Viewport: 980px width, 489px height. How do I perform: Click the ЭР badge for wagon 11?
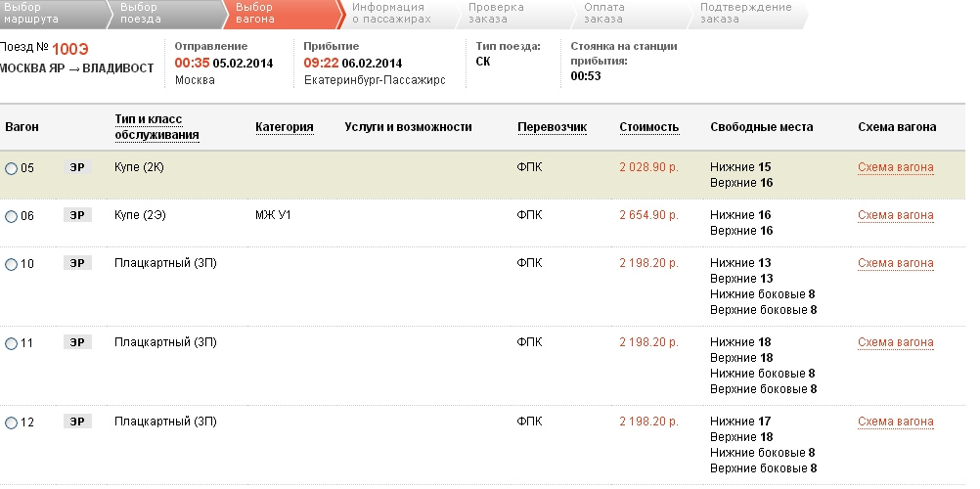point(77,342)
